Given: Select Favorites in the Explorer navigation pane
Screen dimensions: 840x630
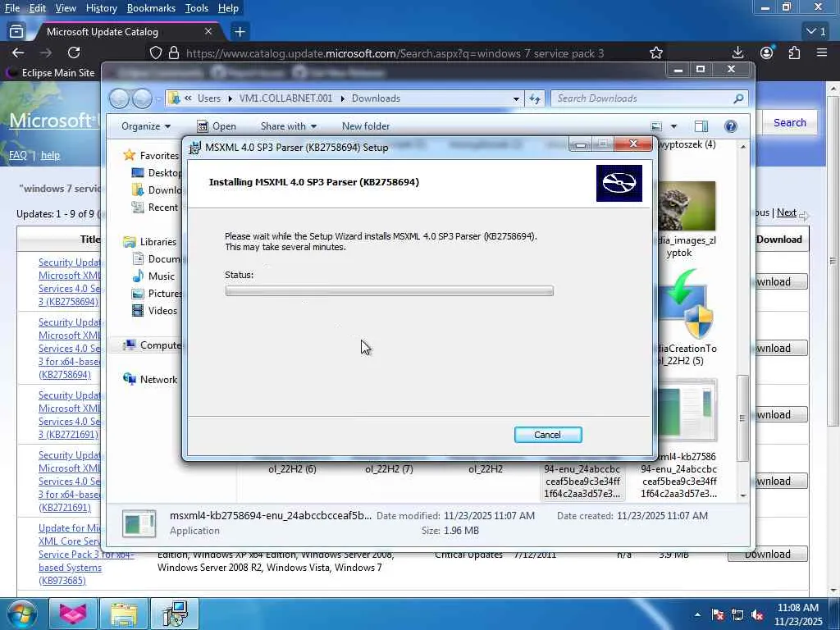Looking at the screenshot, I should [x=158, y=155].
